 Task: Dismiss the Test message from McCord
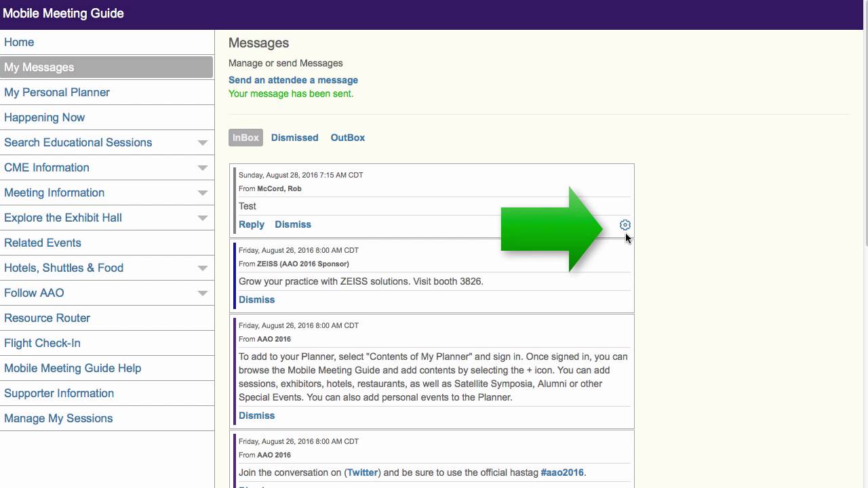click(x=293, y=224)
